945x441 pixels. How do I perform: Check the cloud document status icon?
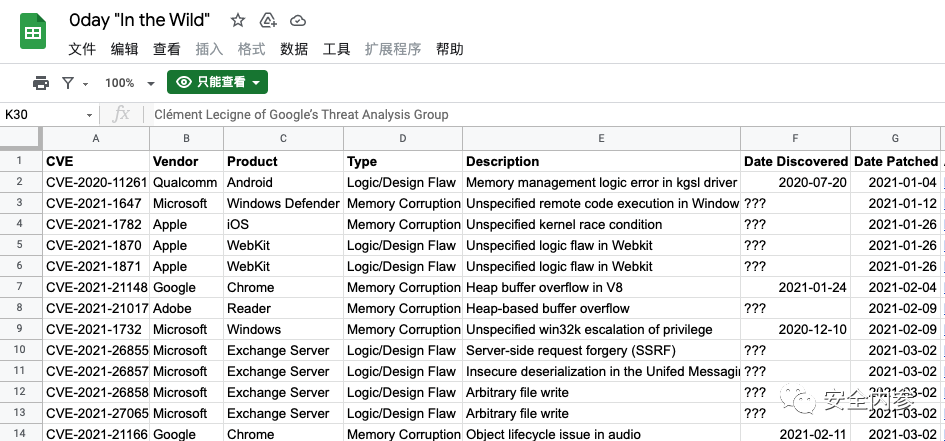click(298, 21)
